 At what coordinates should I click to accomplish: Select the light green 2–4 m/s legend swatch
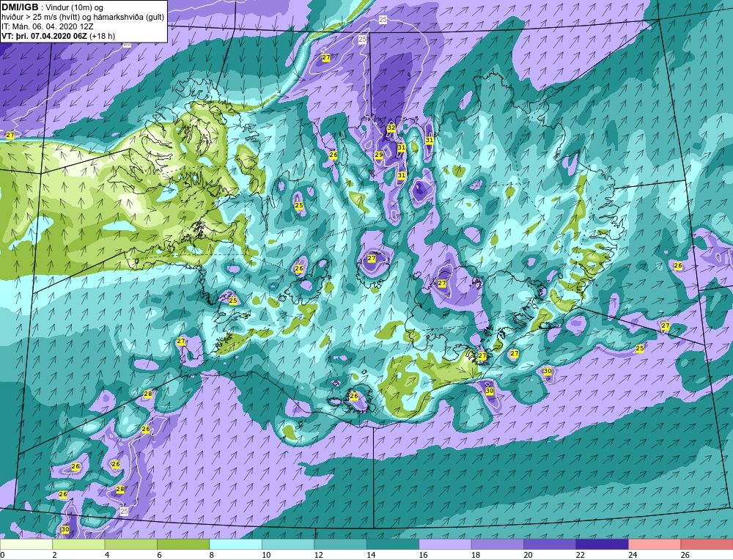pos(78,544)
